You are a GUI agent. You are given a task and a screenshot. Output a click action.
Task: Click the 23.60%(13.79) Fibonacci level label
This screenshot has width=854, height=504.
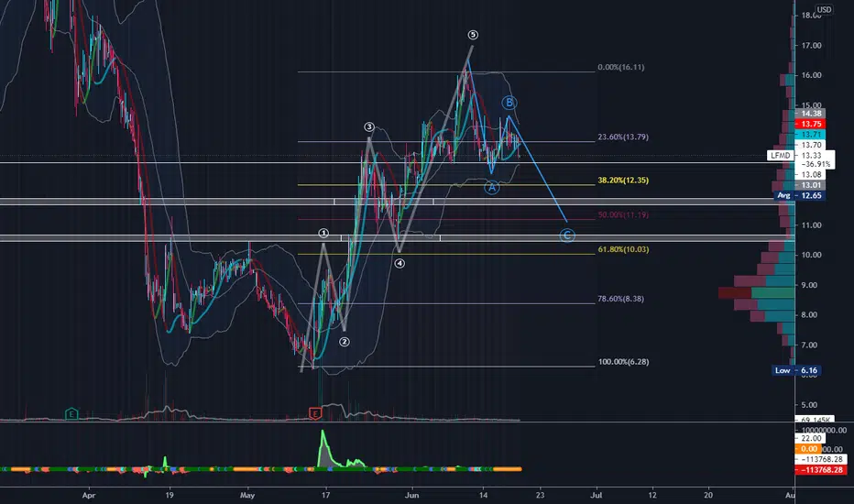[623, 137]
